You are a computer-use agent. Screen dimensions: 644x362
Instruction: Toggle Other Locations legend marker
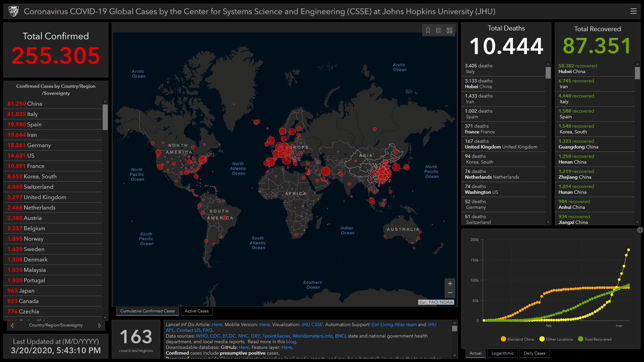tap(542, 339)
